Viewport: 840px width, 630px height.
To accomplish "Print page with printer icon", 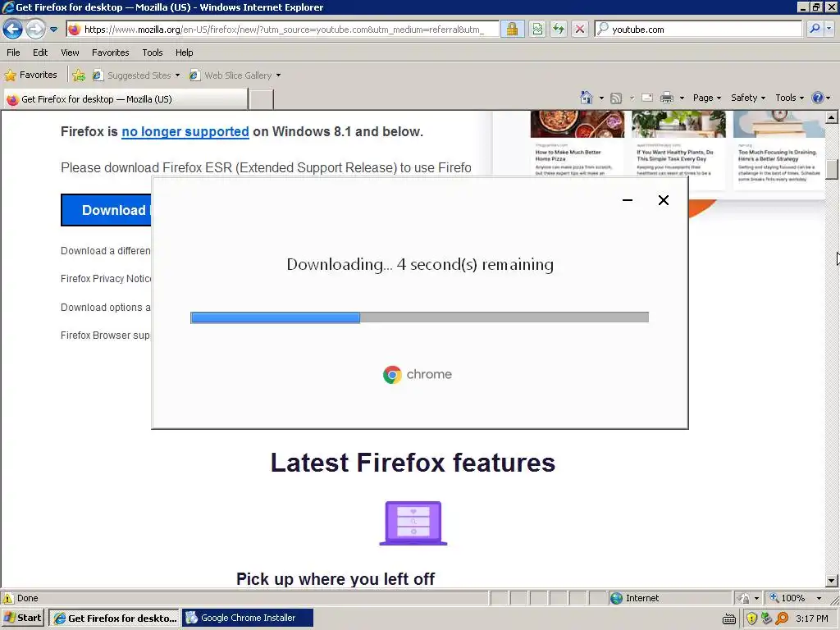I will click(666, 98).
